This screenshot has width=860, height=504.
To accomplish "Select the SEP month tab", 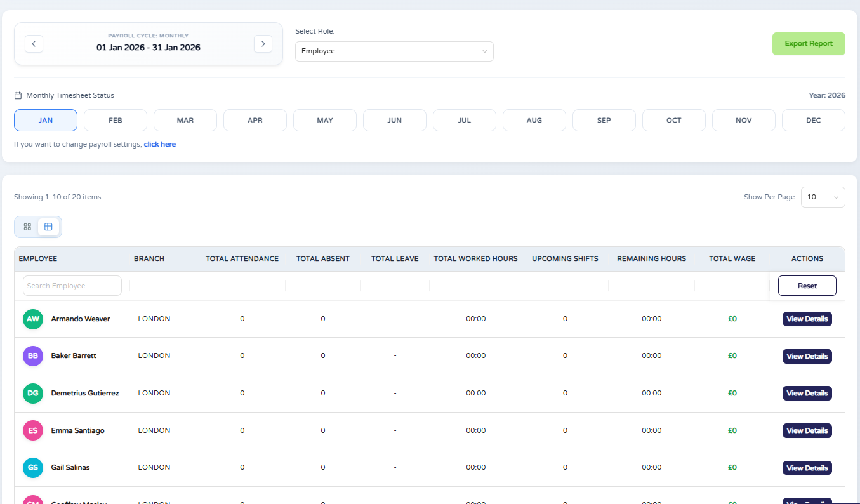I will click(604, 120).
